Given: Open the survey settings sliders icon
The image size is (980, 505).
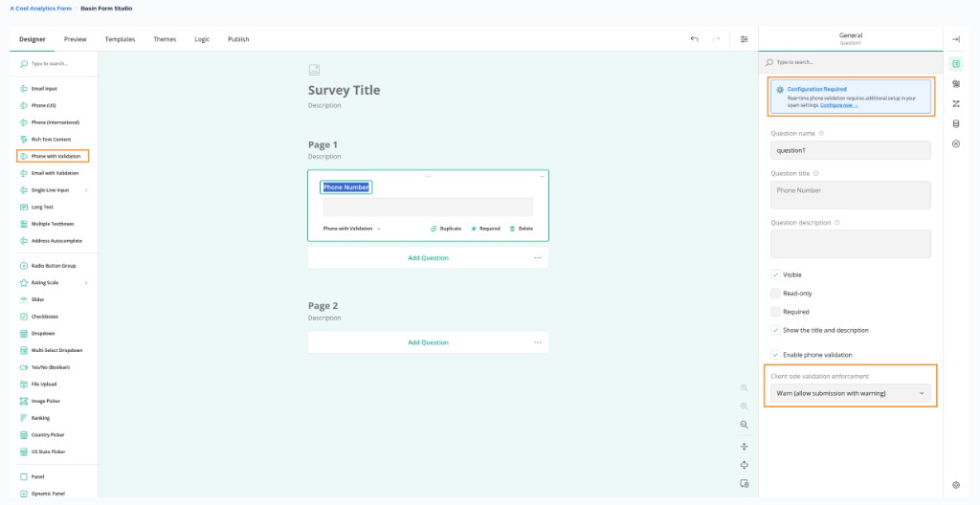Looking at the screenshot, I should tap(744, 39).
